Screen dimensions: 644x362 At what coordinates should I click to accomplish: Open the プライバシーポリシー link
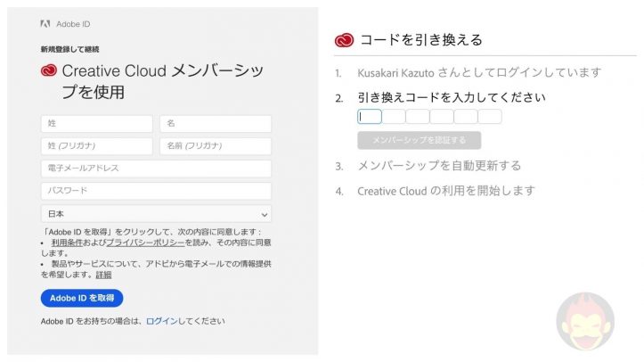tap(145, 243)
